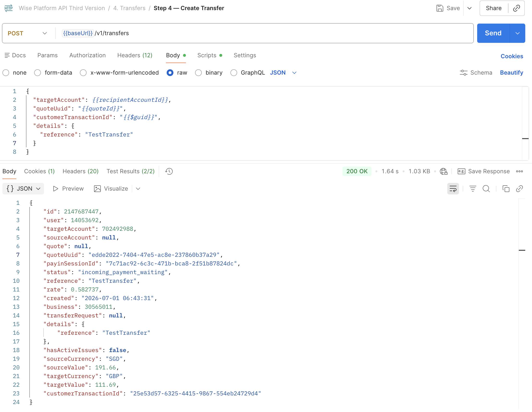
Task: Click the sourceValue 191.66
Action: tap(105, 368)
